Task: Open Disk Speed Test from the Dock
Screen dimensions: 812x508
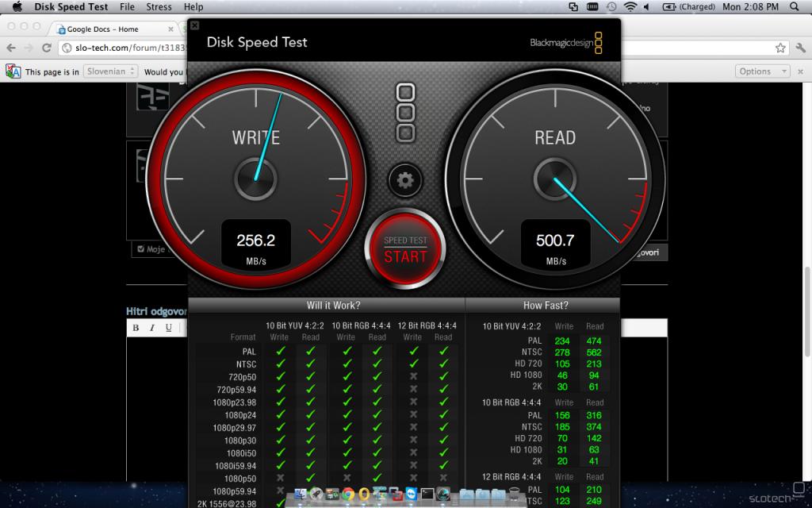Action: pos(443,494)
